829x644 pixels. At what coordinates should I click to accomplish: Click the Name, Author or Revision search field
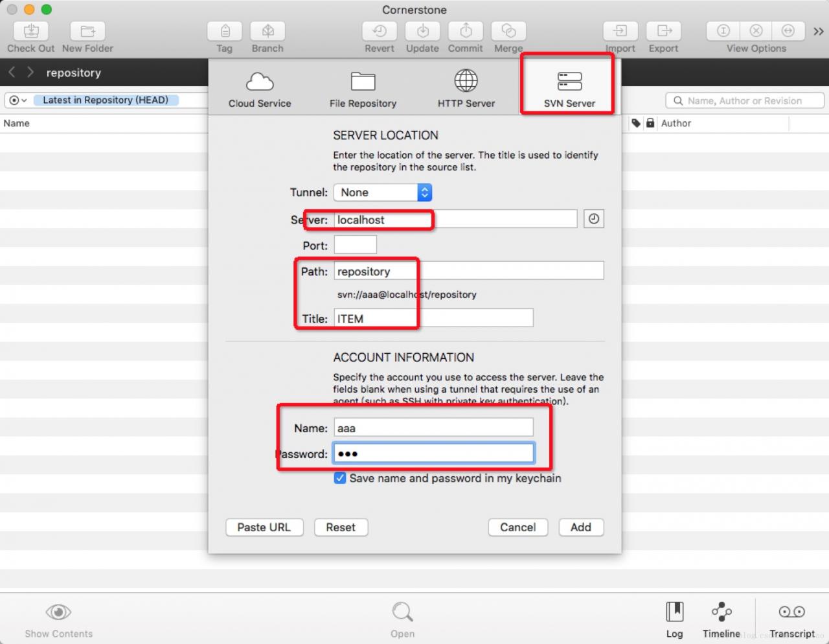(x=745, y=100)
